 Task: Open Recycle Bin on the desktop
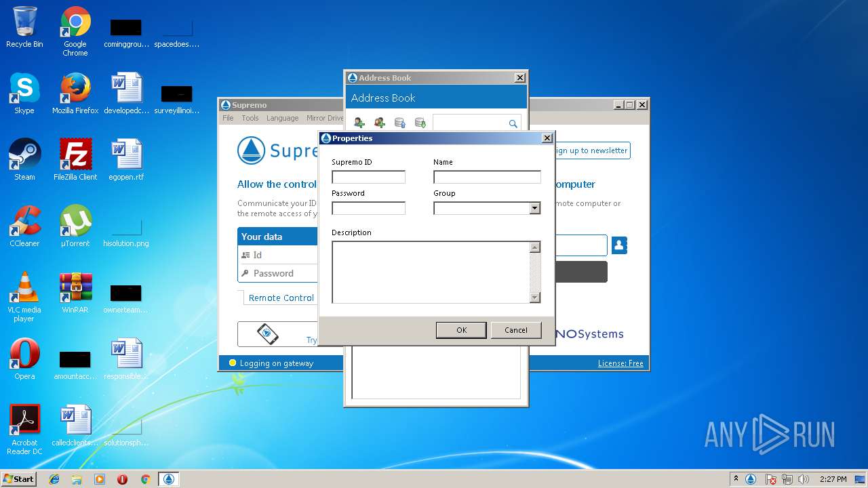coord(24,28)
